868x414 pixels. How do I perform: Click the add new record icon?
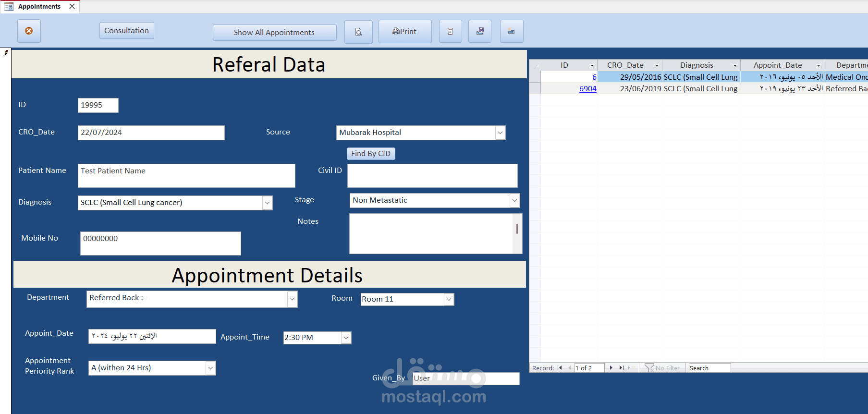click(x=512, y=31)
